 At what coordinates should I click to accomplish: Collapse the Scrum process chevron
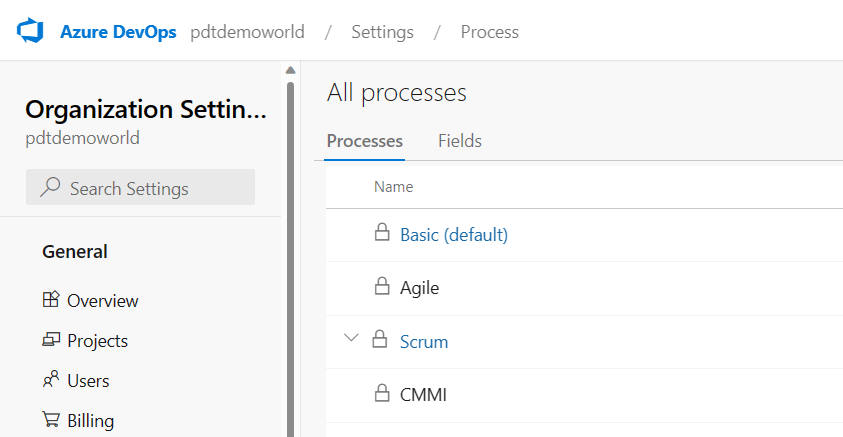pyautogui.click(x=350, y=338)
